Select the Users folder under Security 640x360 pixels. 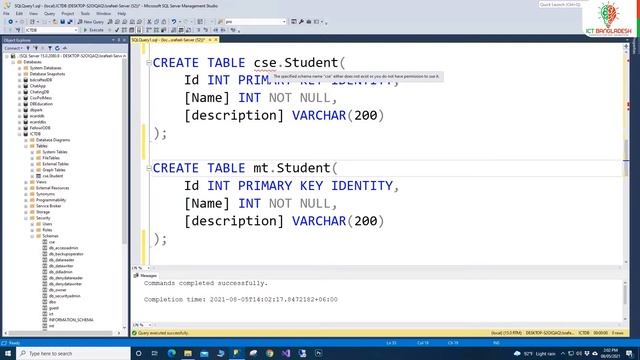(x=47, y=224)
